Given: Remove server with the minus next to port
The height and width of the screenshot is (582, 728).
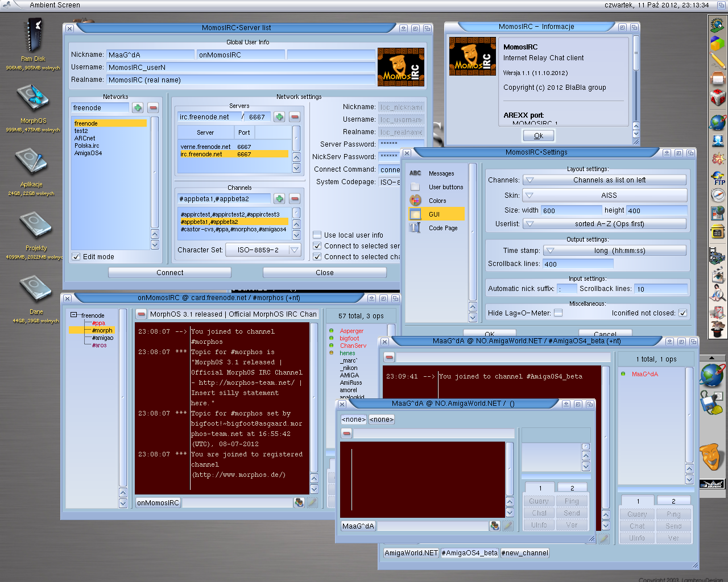Looking at the screenshot, I should point(295,117).
